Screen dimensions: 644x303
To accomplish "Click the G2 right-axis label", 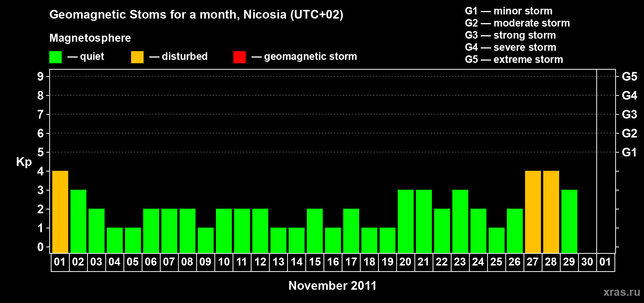I will (x=630, y=133).
